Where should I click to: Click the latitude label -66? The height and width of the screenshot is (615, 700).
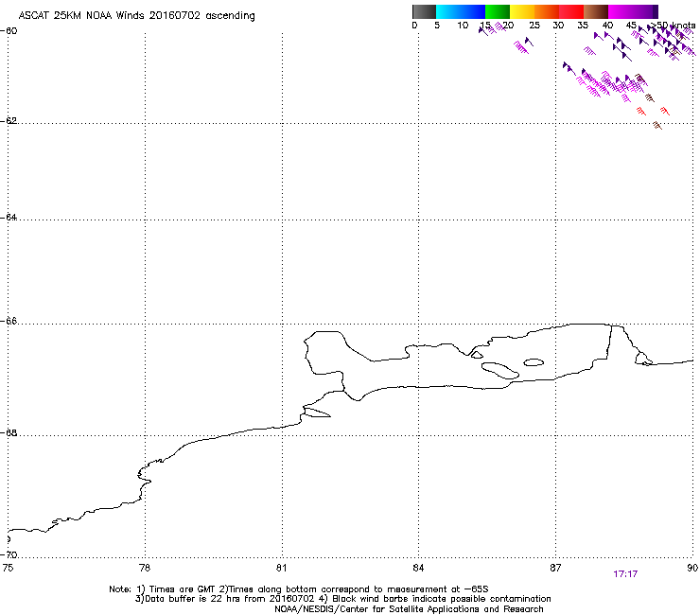pos(9,321)
